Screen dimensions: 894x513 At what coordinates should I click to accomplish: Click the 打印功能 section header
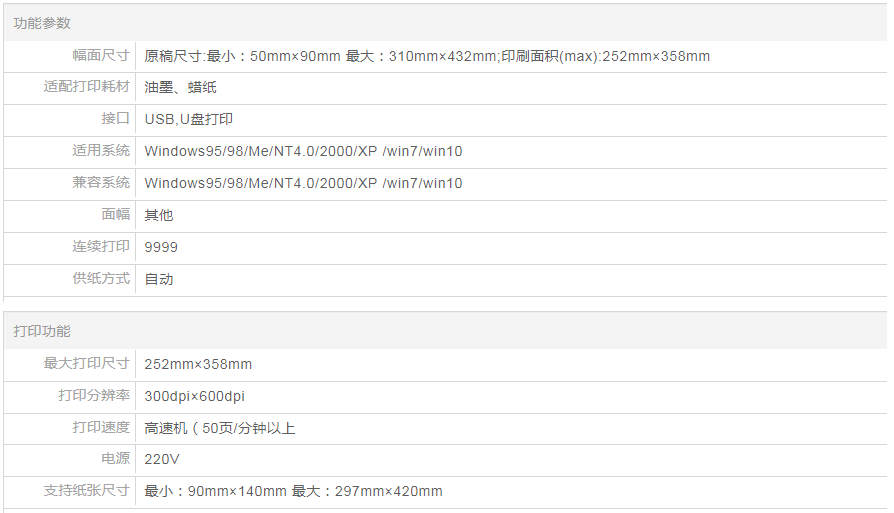tap(42, 331)
